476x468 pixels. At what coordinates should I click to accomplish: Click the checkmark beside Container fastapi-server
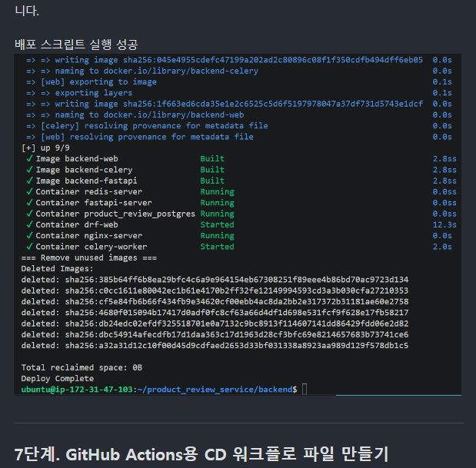[29, 203]
